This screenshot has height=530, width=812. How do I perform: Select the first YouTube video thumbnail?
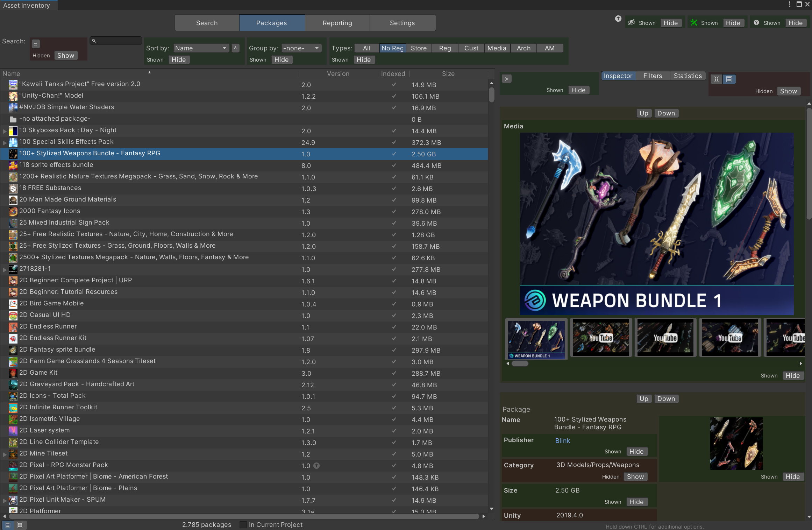tap(601, 338)
